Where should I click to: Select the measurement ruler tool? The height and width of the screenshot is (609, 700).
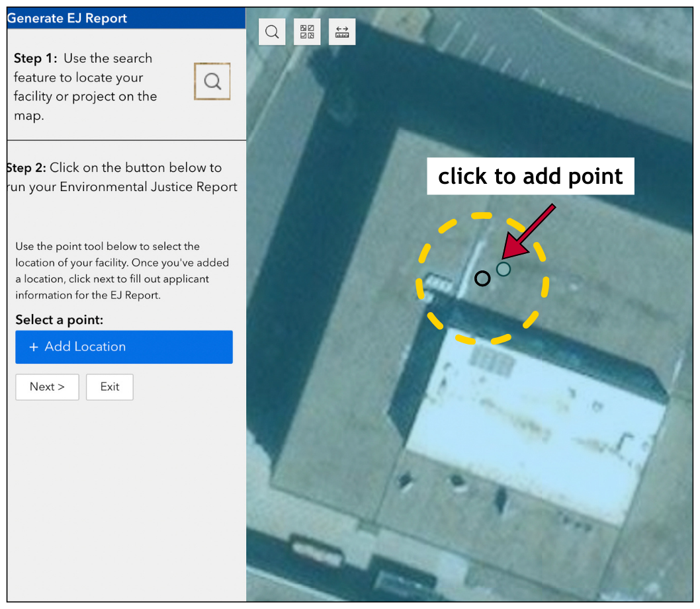342,32
